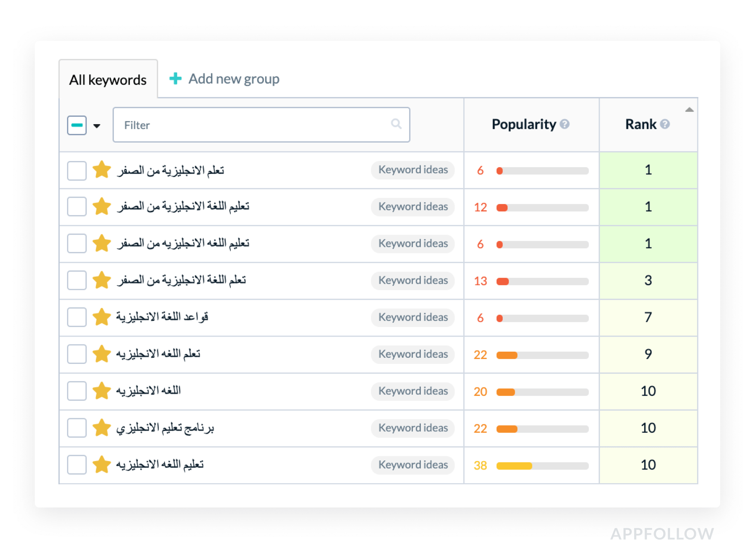Click Add new group
Viewport: 755px width, 560px height.
233,79
